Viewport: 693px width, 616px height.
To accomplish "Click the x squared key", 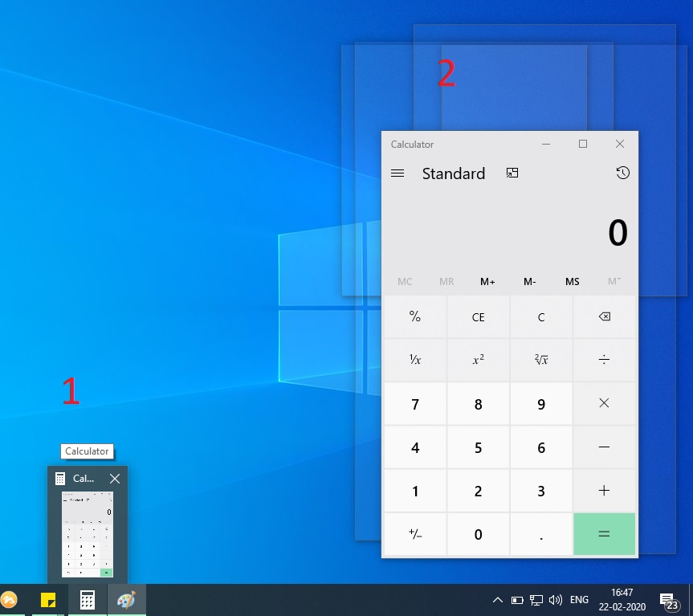I will (478, 360).
